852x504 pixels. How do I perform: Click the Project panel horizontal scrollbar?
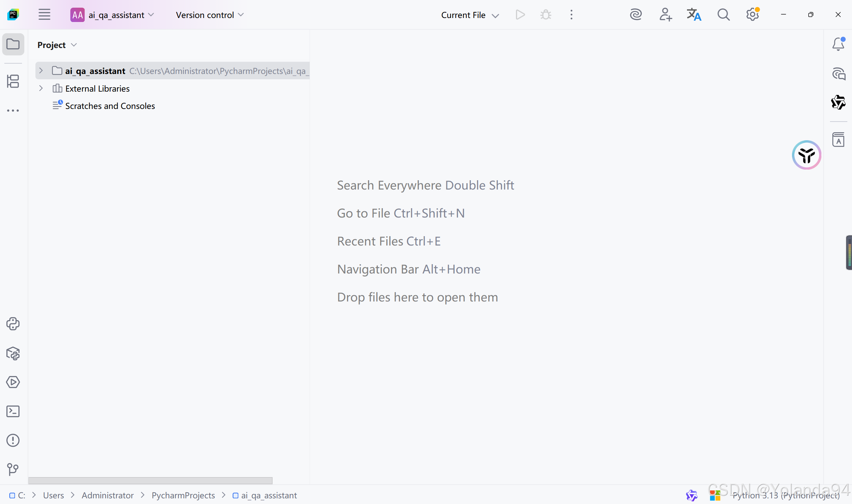click(150, 480)
